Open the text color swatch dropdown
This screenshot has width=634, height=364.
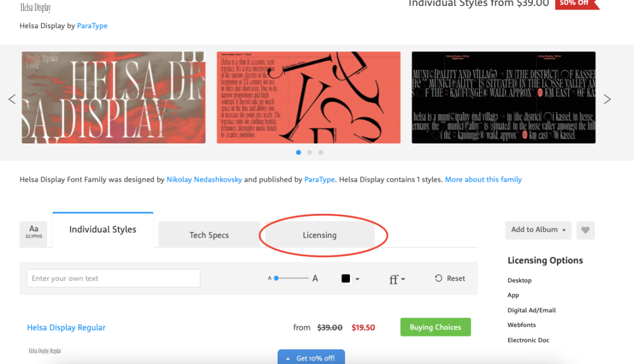[x=350, y=279]
